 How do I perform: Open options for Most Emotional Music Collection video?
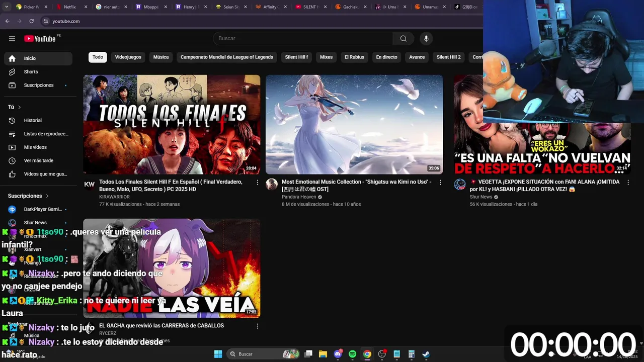440,183
